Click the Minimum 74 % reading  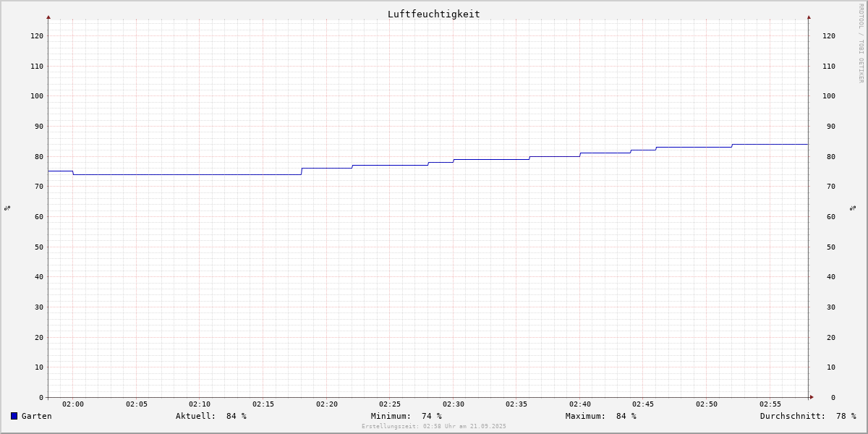[407, 416]
